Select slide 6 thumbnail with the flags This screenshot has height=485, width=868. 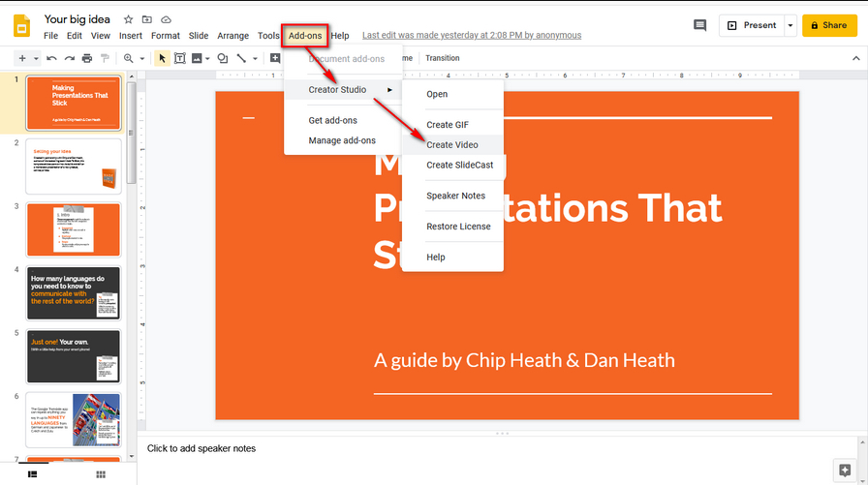[x=73, y=420]
